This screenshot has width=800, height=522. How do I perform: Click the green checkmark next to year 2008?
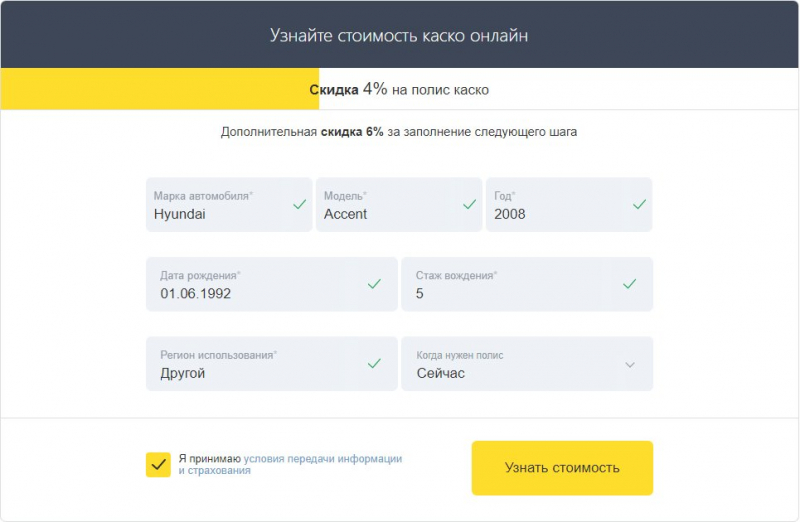coord(639,204)
